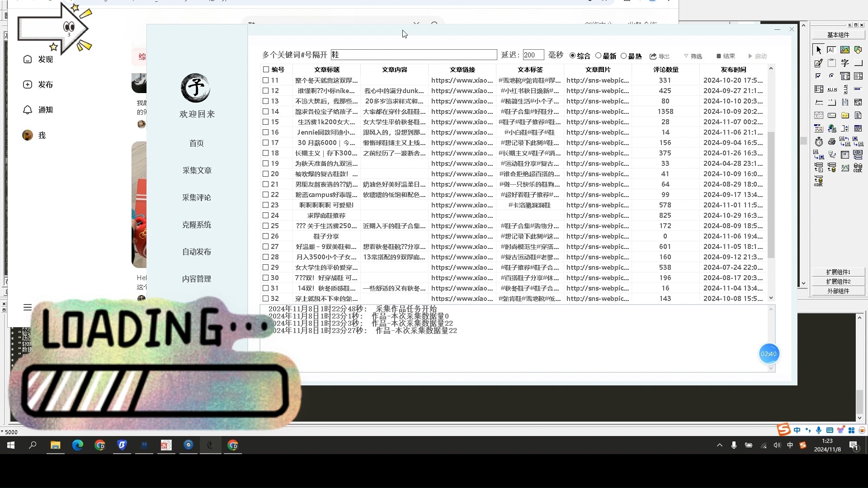
Task: Click the 发现 icon in browser sidebar
Action: tap(28, 59)
